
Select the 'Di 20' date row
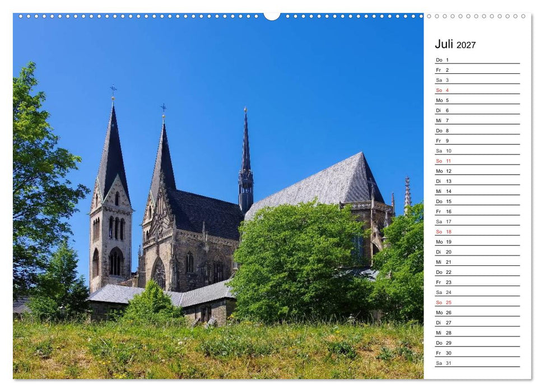(x=477, y=252)
